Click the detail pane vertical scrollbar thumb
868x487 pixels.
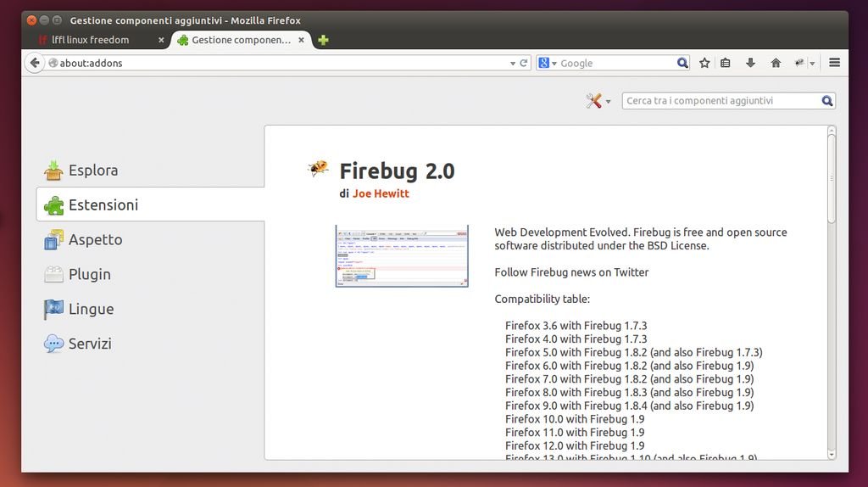[x=832, y=178]
